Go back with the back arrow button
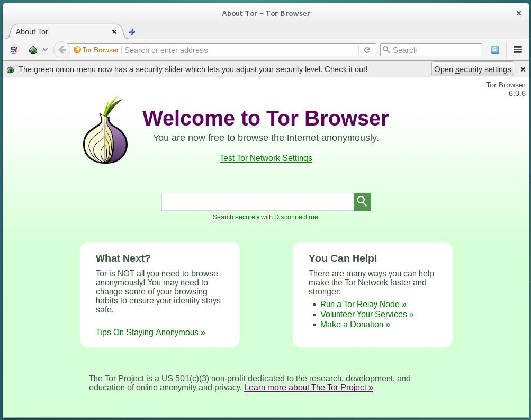 pos(61,50)
